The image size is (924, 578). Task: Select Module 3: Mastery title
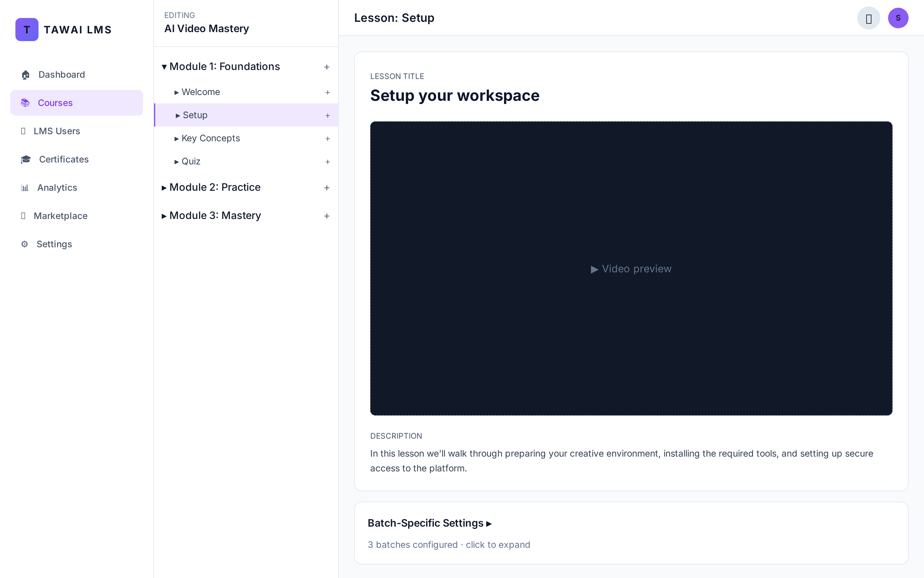(215, 215)
